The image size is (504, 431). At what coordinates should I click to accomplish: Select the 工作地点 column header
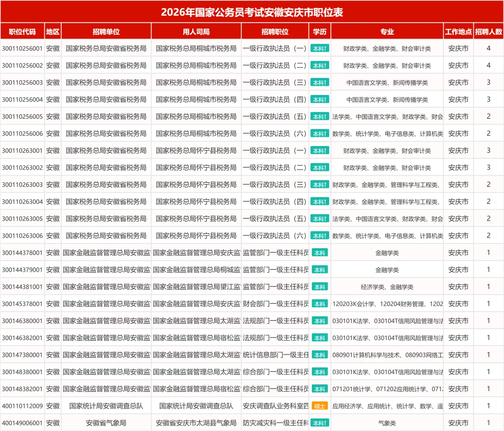pos(458,32)
